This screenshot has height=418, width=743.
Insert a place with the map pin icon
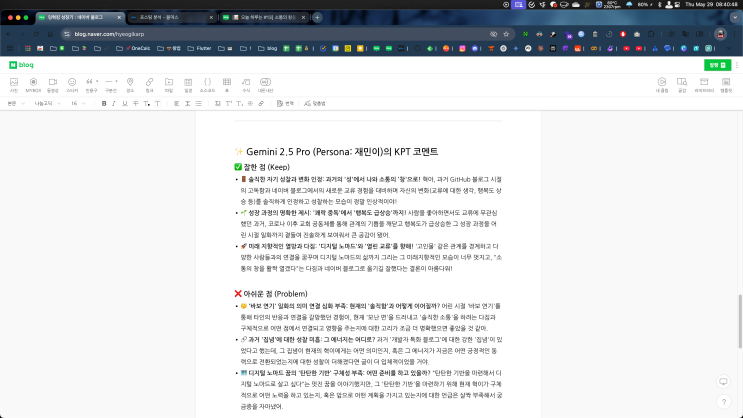point(130,85)
